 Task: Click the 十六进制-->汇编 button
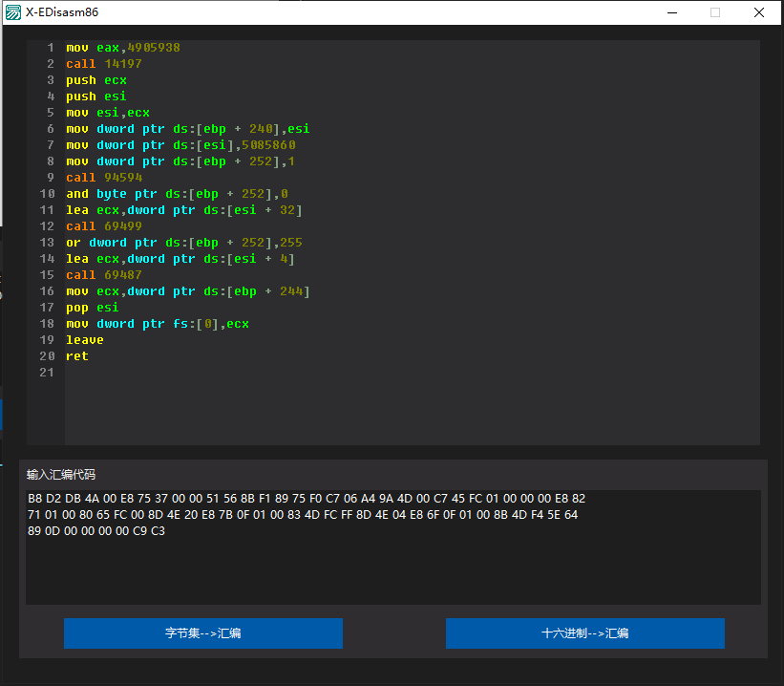[x=585, y=632]
